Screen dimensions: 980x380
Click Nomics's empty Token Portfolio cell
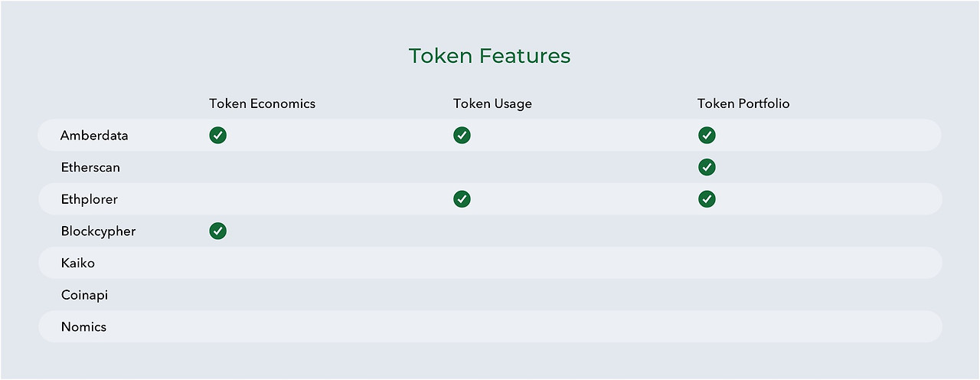click(707, 326)
